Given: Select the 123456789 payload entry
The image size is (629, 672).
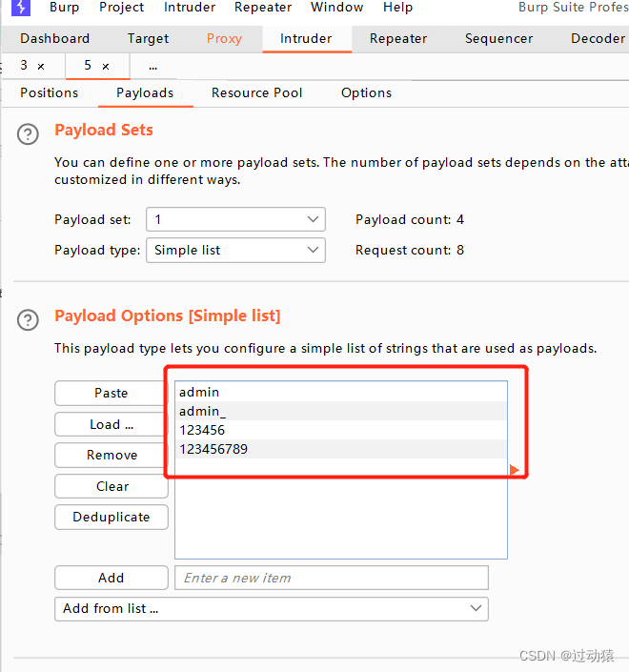Looking at the screenshot, I should click(x=341, y=449).
